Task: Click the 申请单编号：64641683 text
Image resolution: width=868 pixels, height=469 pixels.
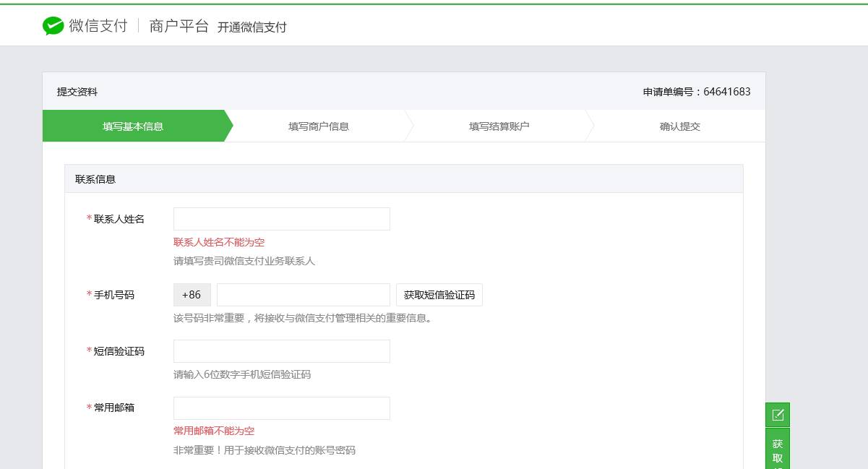Action: pyautogui.click(x=697, y=92)
